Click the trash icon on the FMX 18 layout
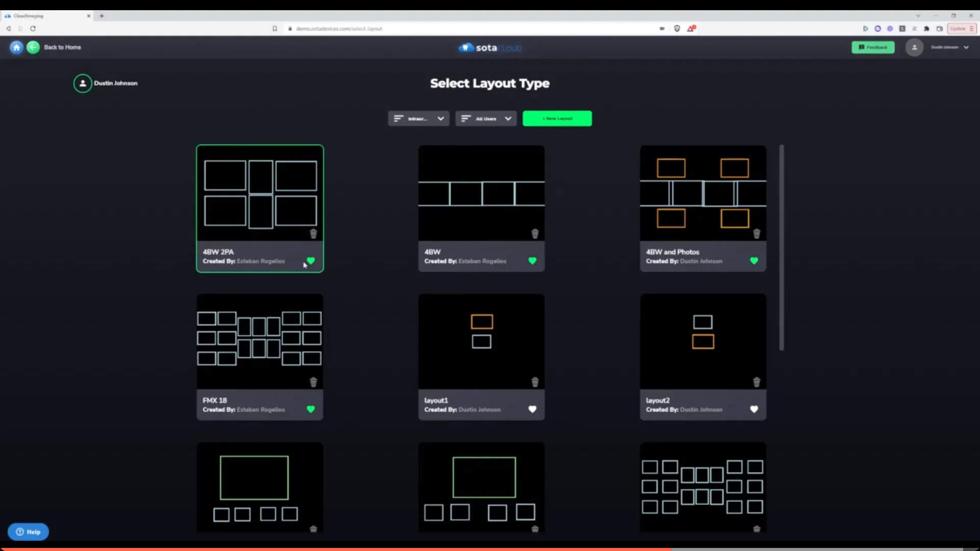 [x=313, y=382]
